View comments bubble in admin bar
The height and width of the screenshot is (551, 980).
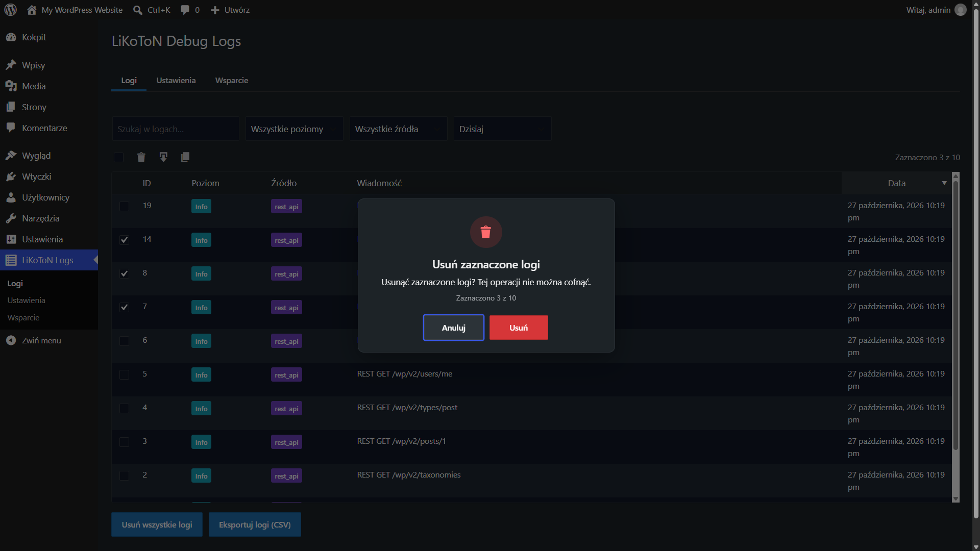190,10
